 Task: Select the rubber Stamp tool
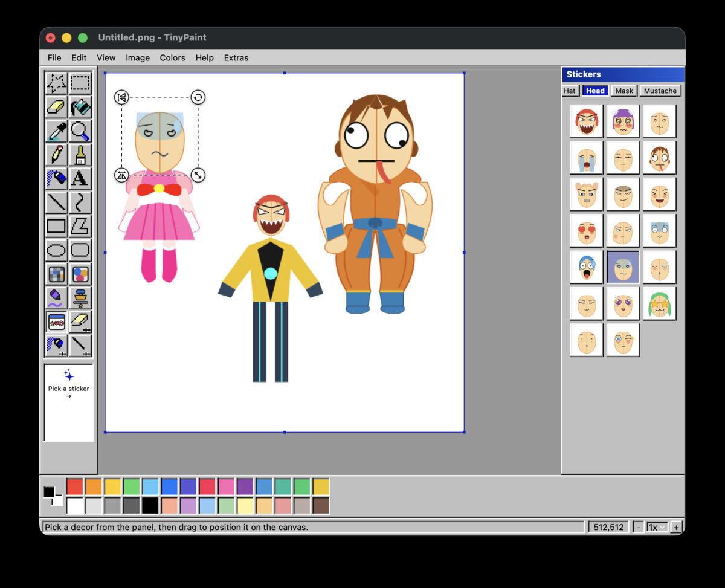[x=80, y=298]
